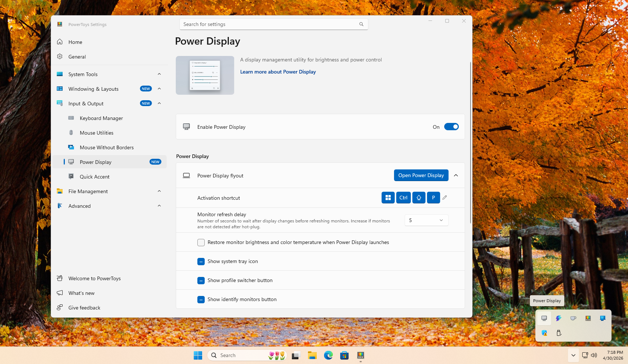
Task: Toggle Show identify monitors button checkbox
Action: pos(201,300)
